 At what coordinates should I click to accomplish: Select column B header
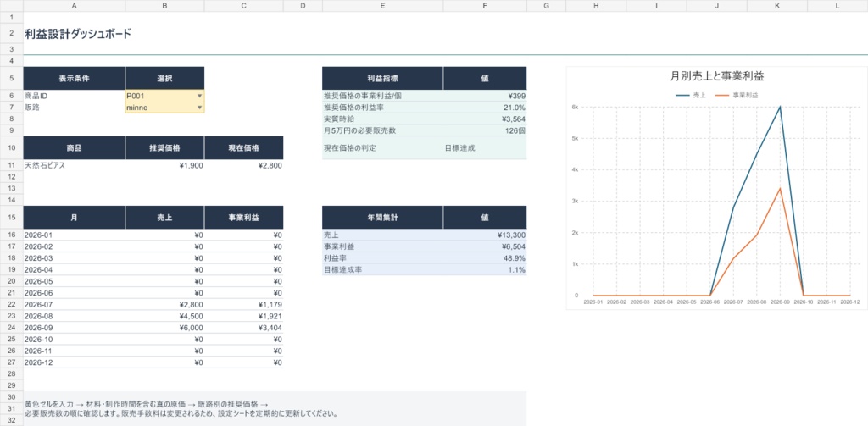click(x=164, y=6)
